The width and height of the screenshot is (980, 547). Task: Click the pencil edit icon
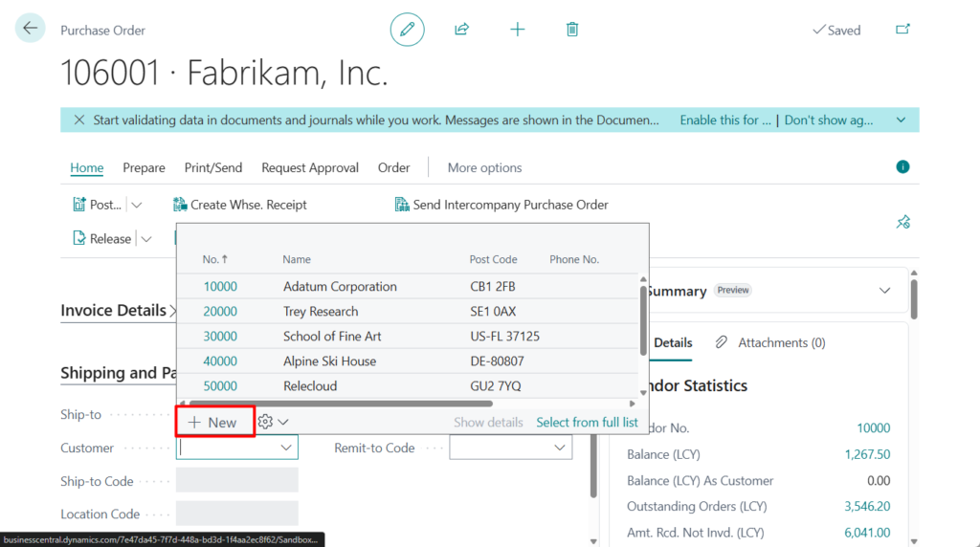tap(407, 30)
